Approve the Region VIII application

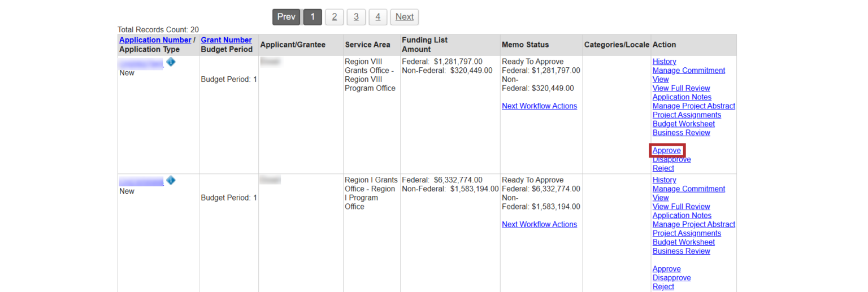[x=667, y=151]
